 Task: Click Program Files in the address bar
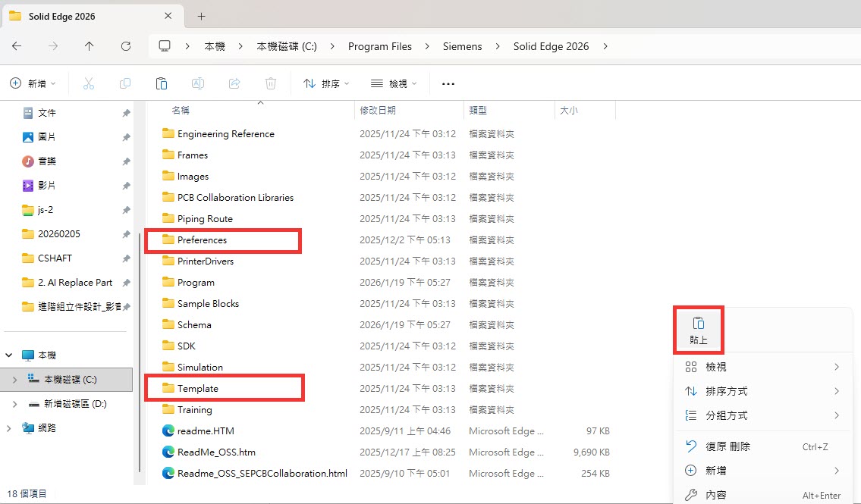[379, 46]
